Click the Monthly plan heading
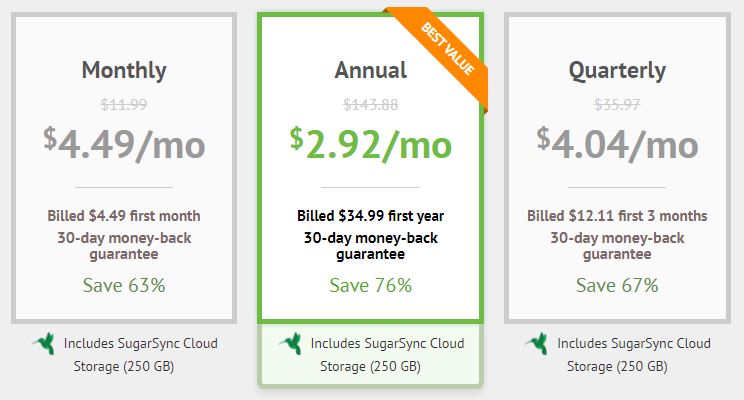Screen dimensions: 744x400 tap(124, 71)
